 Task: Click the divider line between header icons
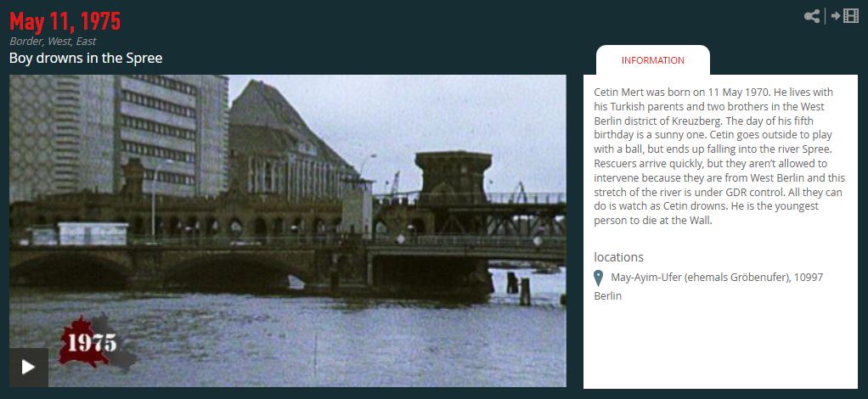coord(826,16)
